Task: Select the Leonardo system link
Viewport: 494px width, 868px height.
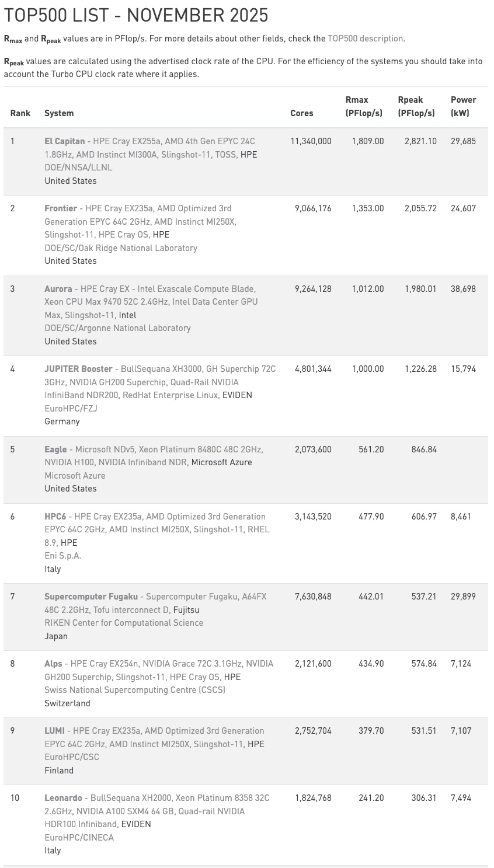Action: pos(63,798)
